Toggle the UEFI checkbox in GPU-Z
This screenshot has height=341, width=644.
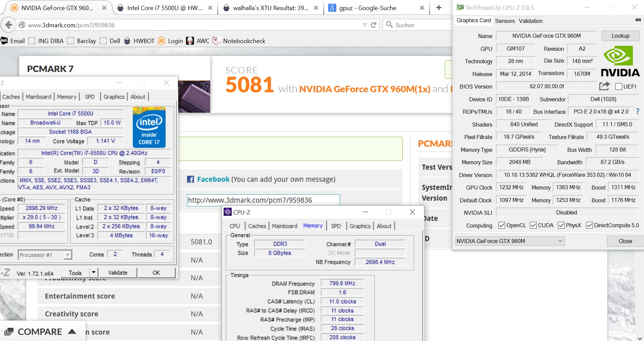[618, 87]
